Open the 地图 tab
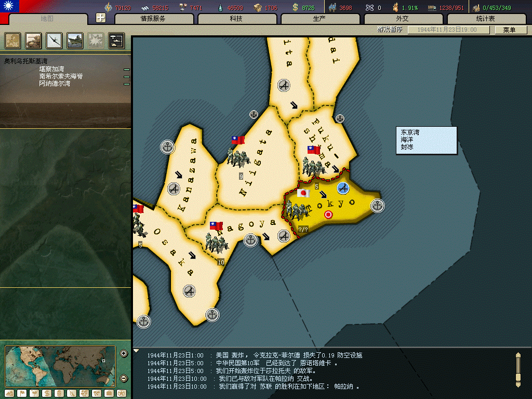 coord(47,19)
